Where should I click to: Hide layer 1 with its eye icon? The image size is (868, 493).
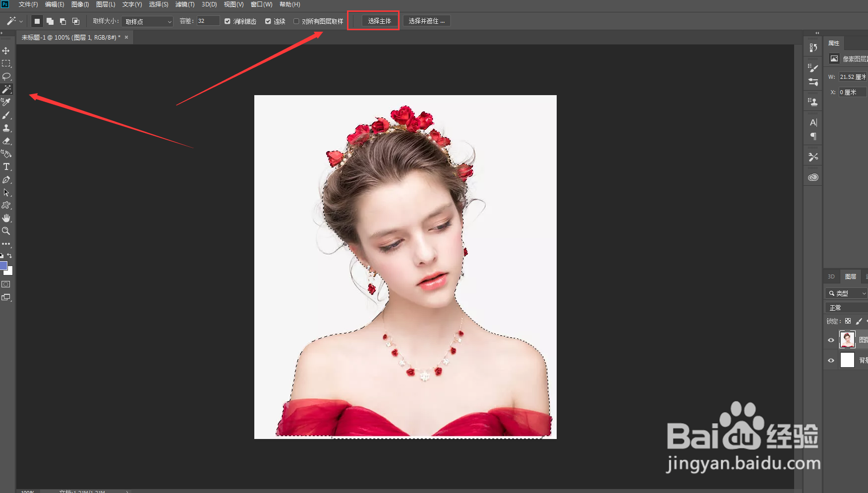(x=831, y=340)
